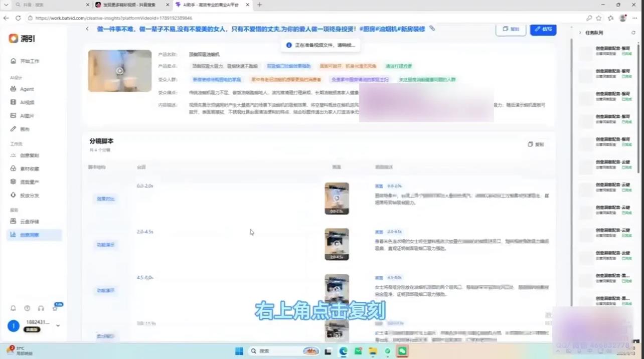Open the browser favorites list icon
Screen dimensions: 644x359
pyautogui.click(x=610, y=18)
